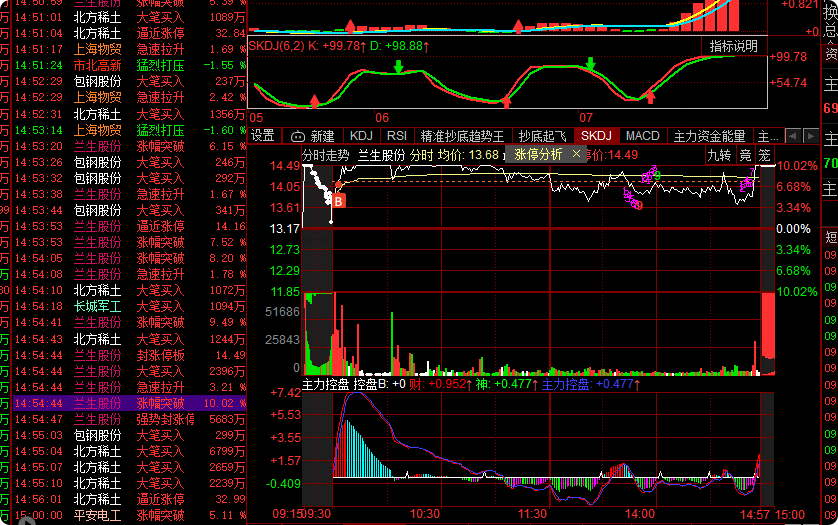Screen dimensions: 838x525
Task: Click the green down-arrow signal near 07
Action: coord(590,64)
